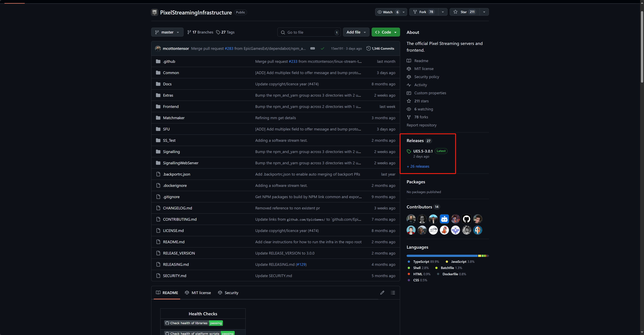Click the GitHub octocat contributor avatar

coord(466,219)
